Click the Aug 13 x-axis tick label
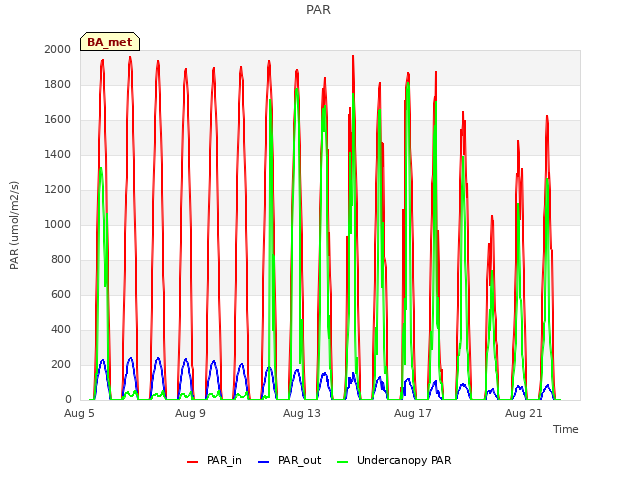Viewport: 640px width, 480px height. coord(302,413)
